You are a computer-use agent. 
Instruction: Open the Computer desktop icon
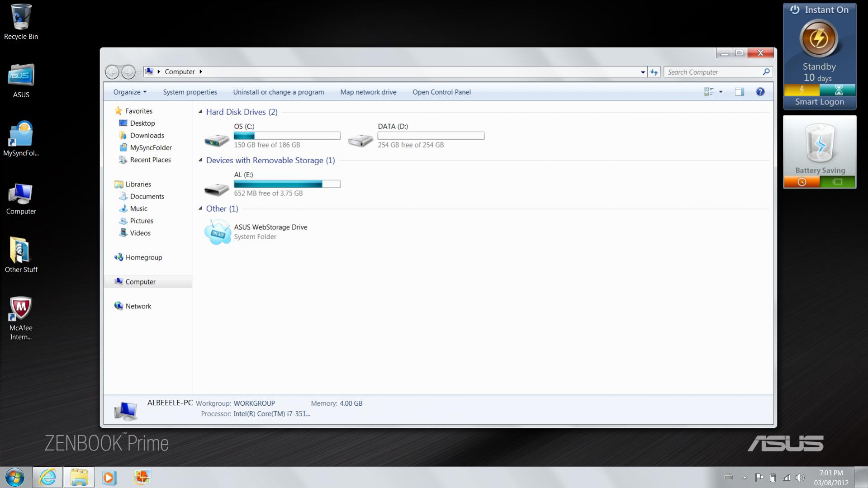pos(21,198)
